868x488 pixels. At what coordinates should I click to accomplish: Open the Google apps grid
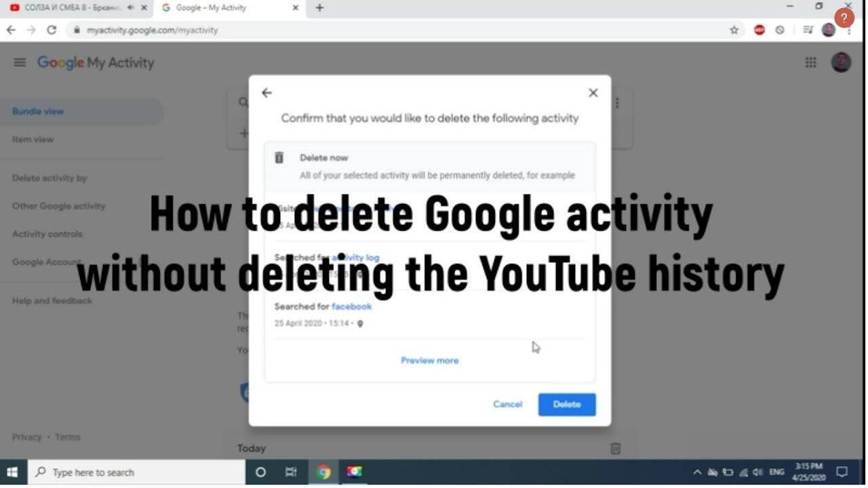810,62
